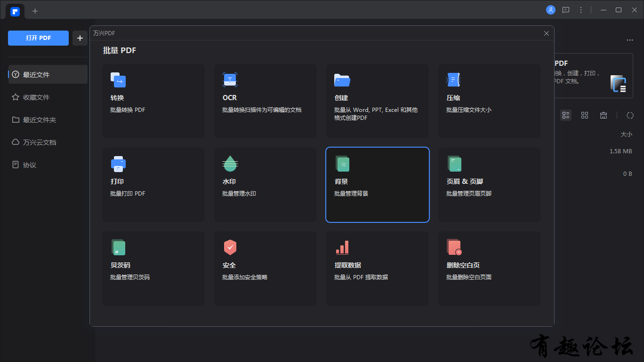
Task: Click the clear recent list icon
Action: 604,115
